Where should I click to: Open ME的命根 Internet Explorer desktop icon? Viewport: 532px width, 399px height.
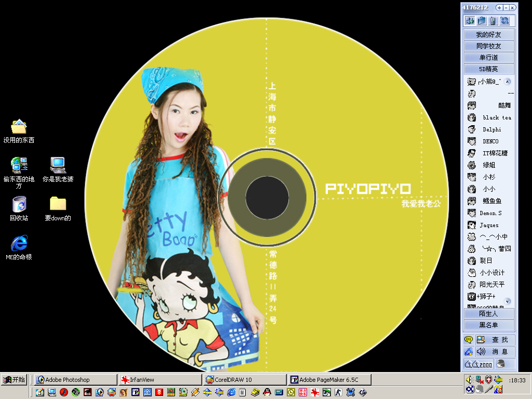click(19, 248)
